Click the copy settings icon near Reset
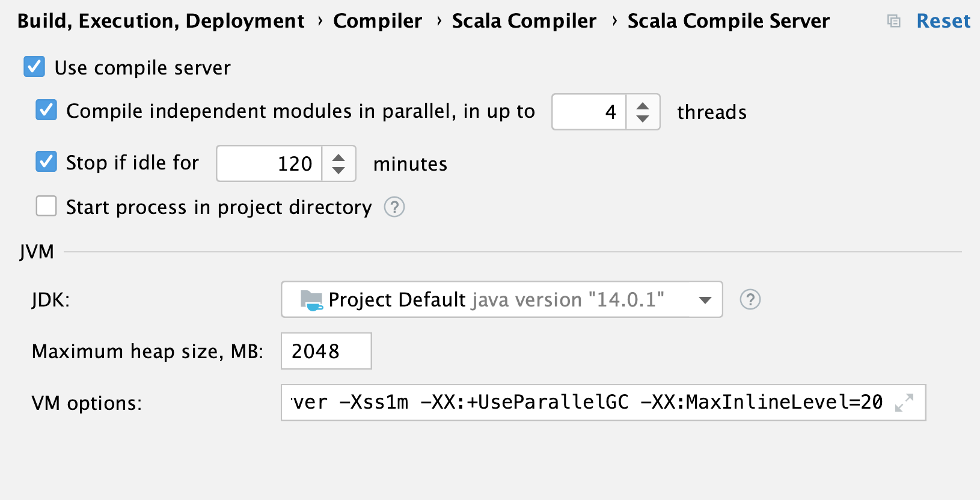Screen dimensions: 980x500 pos(893,20)
